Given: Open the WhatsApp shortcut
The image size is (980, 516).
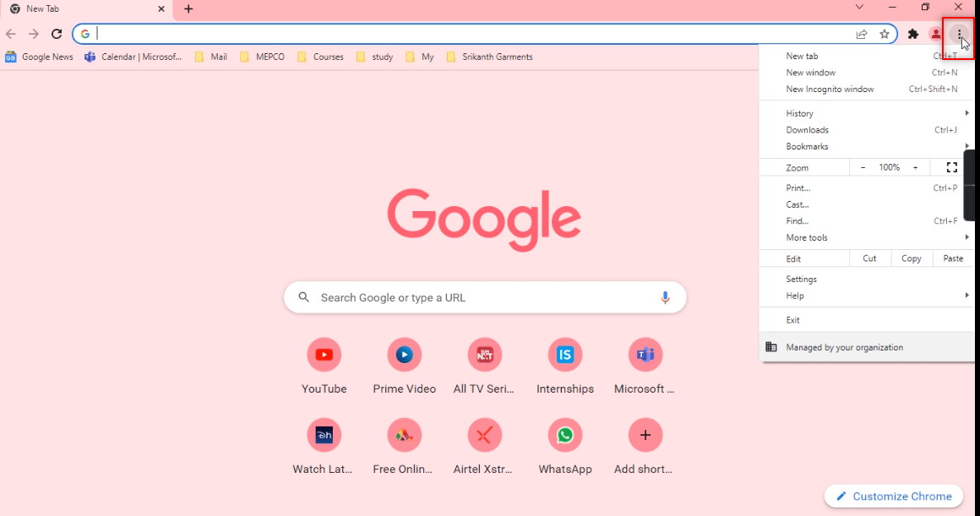Looking at the screenshot, I should point(565,447).
